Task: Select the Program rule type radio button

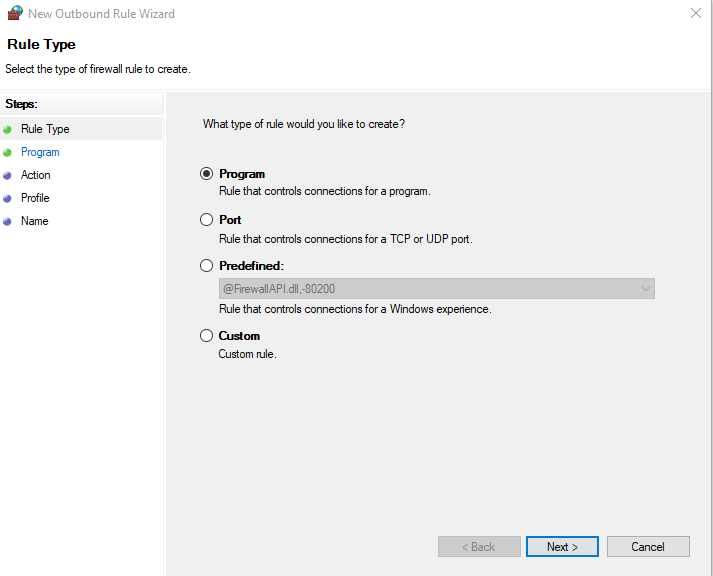Action: tap(207, 174)
